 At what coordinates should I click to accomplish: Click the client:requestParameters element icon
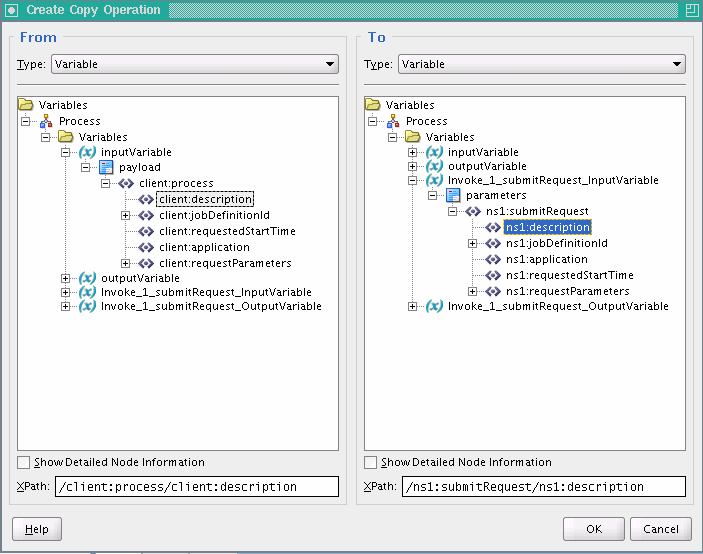pyautogui.click(x=146, y=263)
